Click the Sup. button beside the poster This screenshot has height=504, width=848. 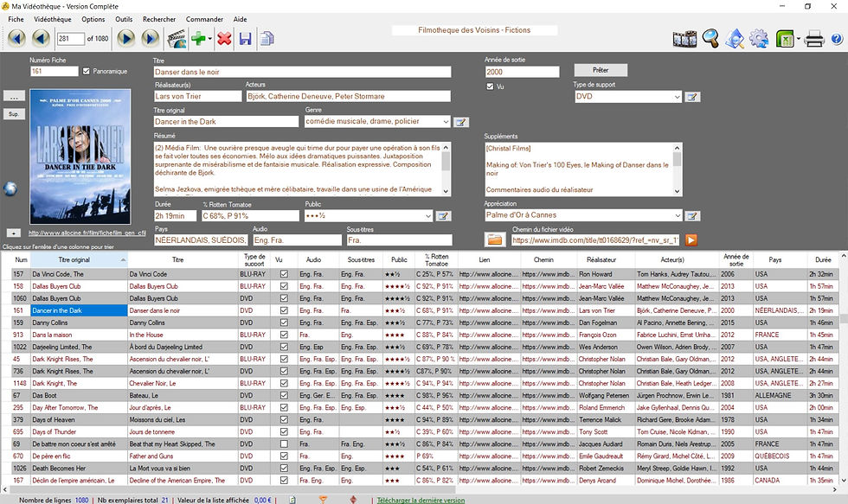tap(14, 114)
